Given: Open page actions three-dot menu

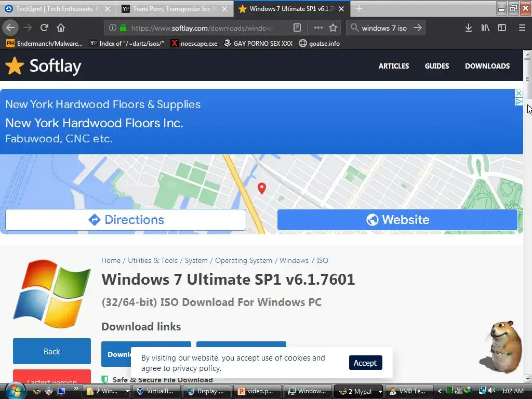Looking at the screenshot, I should point(318,28).
